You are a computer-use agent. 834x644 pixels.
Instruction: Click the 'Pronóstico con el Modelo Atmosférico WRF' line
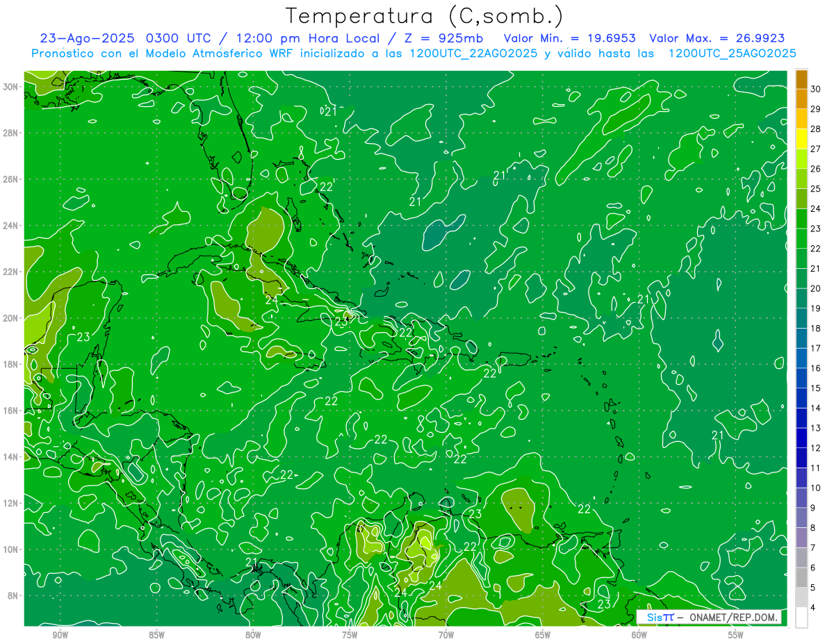click(163, 53)
